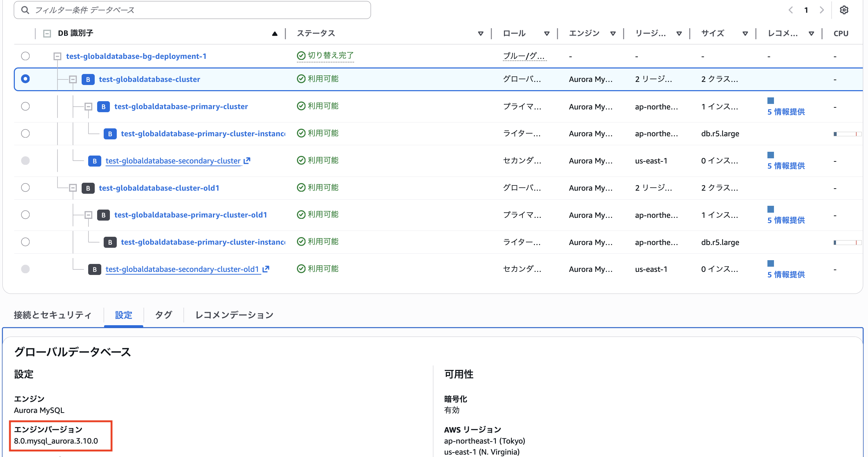Switch to the タグ tab
Screen dimensions: 868x457
pyautogui.click(x=163, y=315)
